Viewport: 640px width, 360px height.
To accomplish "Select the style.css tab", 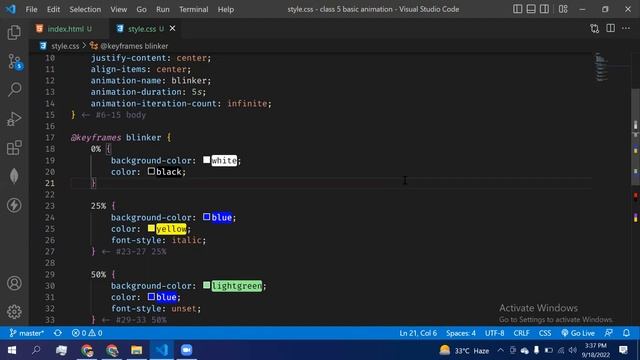I will click(x=141, y=29).
